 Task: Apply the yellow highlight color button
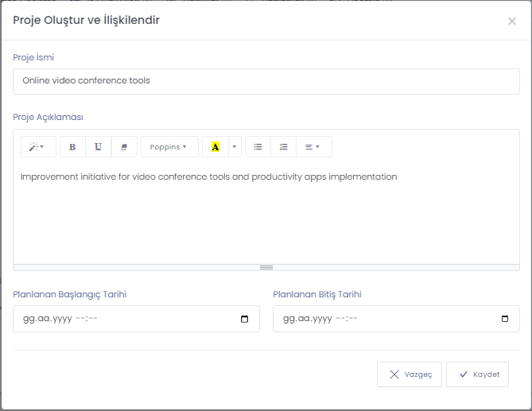[216, 147]
